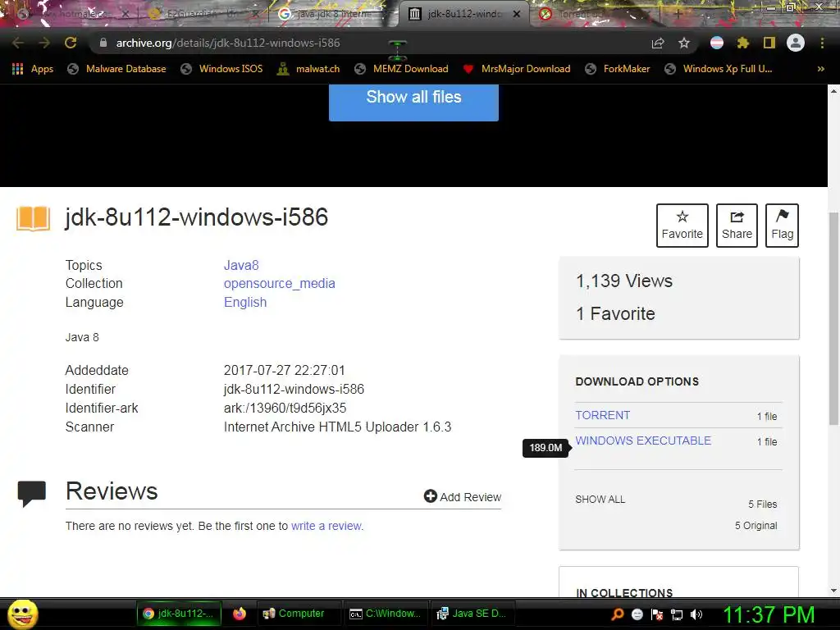840x630 pixels.
Task: Switch to the Java SE D... installer taskbar button
Action: (x=472, y=614)
